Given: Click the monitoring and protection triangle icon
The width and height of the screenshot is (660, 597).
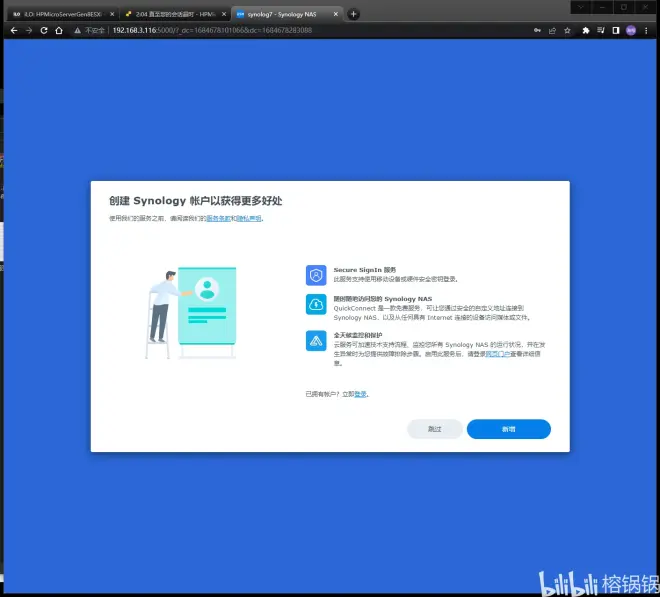Looking at the screenshot, I should [x=316, y=341].
